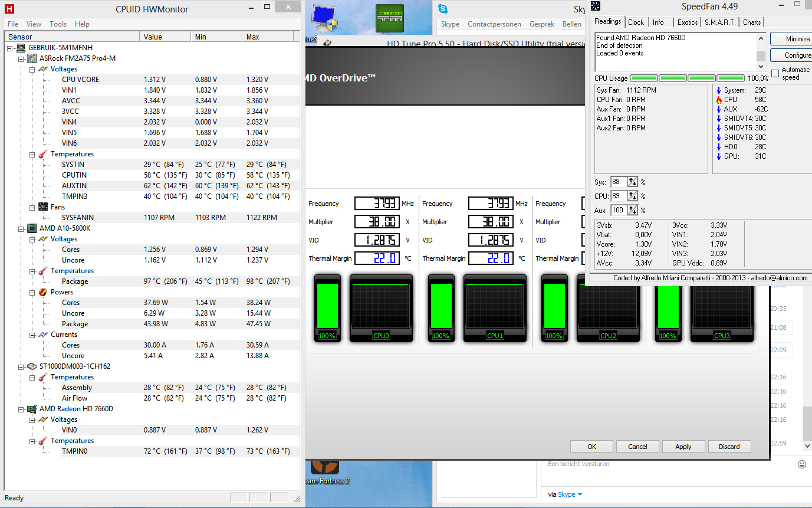Click the thermometer icon under AMD Radeon HD 7660D

43,441
